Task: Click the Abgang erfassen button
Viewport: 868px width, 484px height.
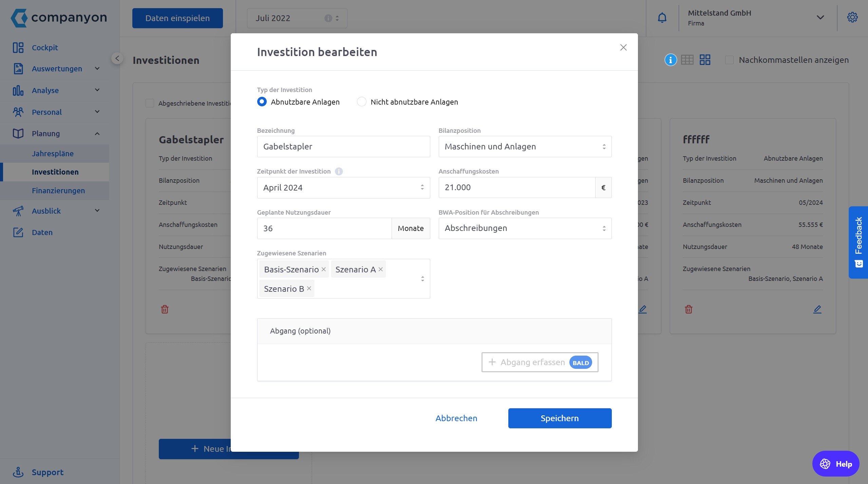Action: [x=540, y=362]
